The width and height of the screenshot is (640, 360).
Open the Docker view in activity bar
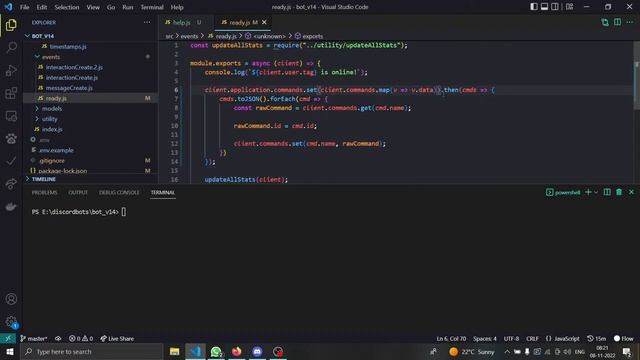coord(11,207)
